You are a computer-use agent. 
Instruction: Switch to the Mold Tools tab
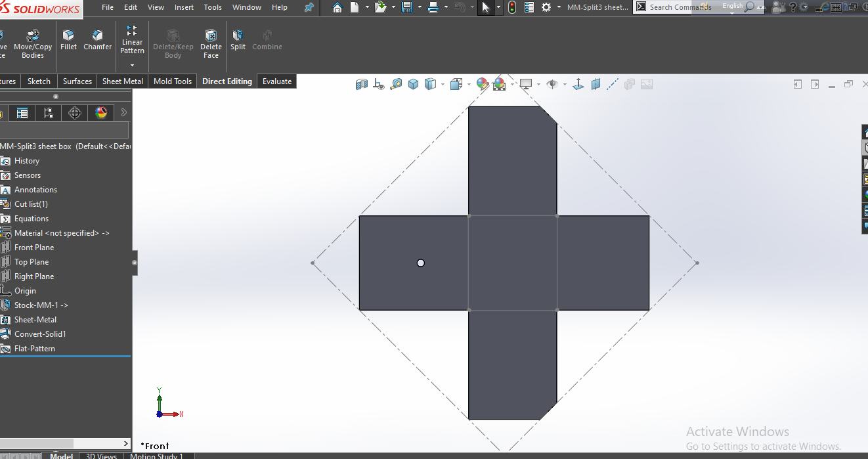click(x=173, y=81)
